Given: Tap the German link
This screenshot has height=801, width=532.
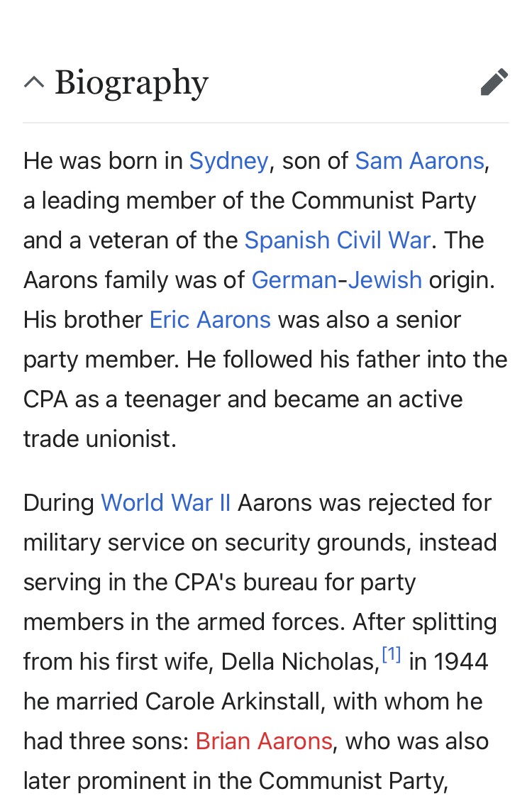Looking at the screenshot, I should pos(294,280).
